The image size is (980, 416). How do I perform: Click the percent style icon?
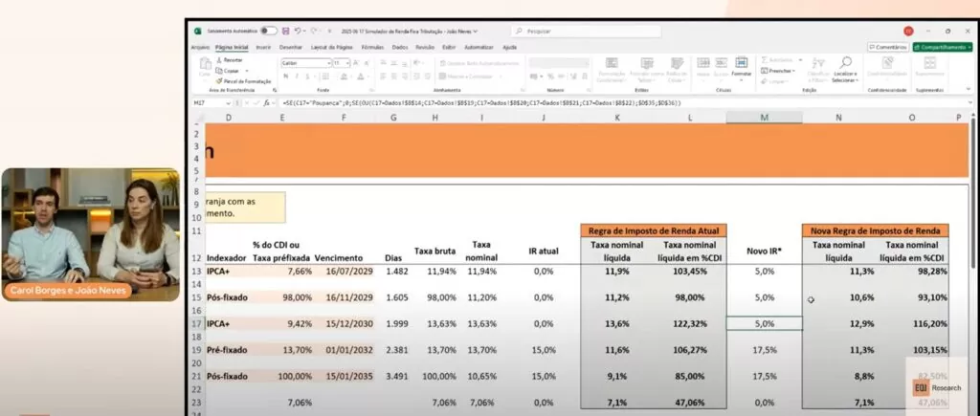point(550,77)
